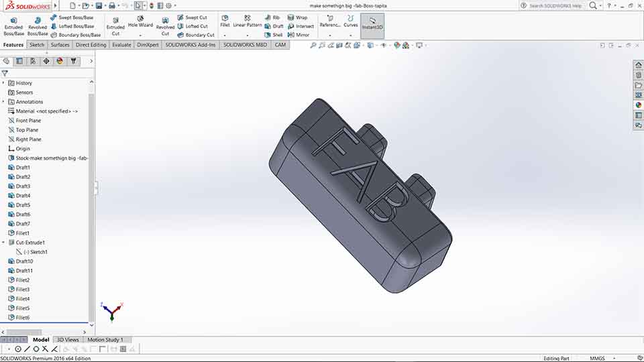Image resolution: width=644 pixels, height=362 pixels.
Task: Select the Revolved Cut tool
Action: point(165,27)
